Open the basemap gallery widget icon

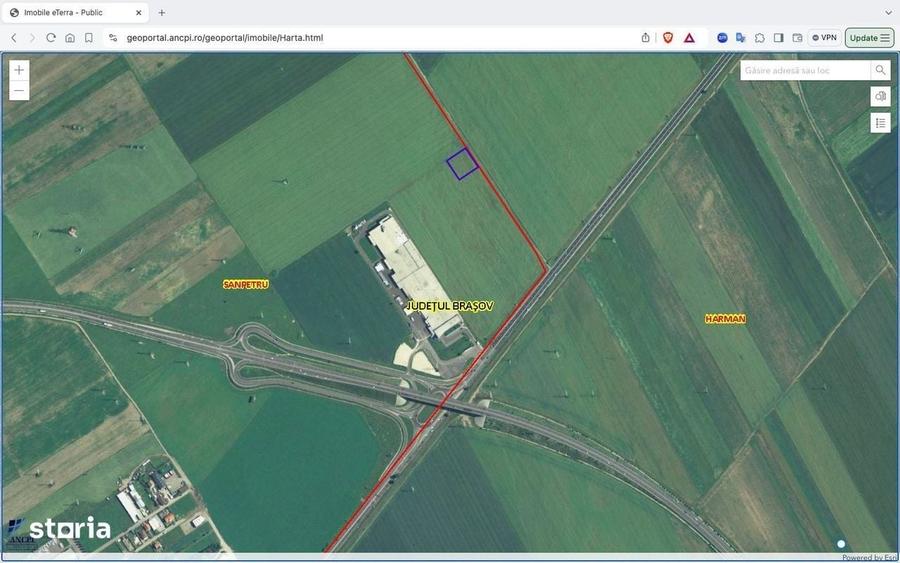tap(880, 96)
